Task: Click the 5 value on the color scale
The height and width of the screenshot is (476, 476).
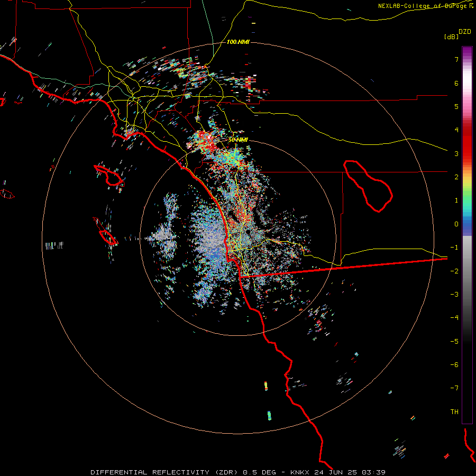Action: [456, 106]
